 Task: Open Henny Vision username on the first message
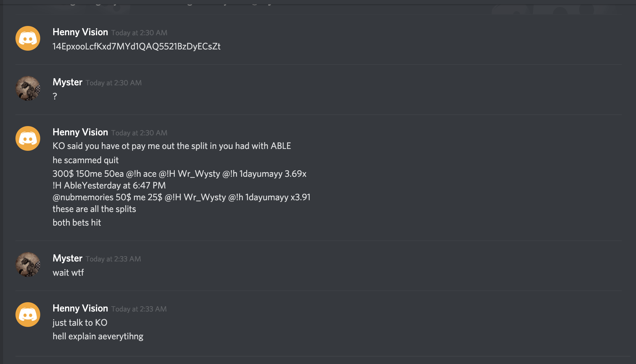[80, 32]
